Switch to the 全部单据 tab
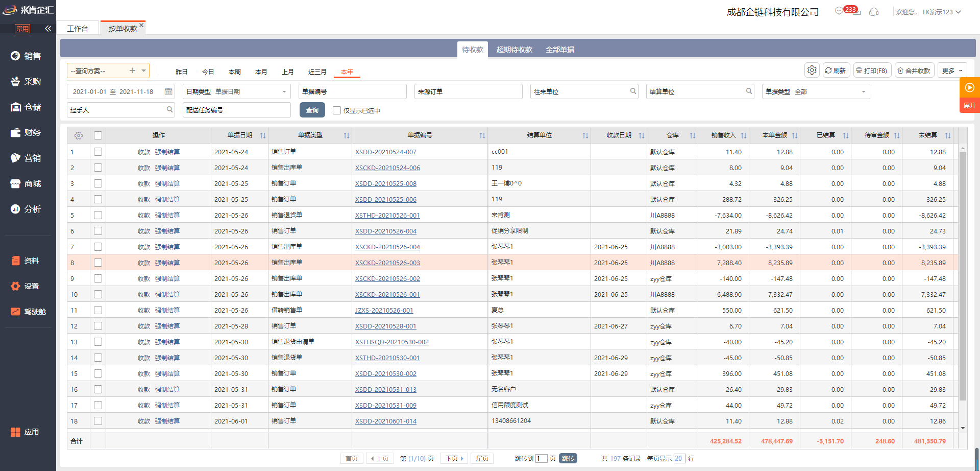 coord(559,50)
